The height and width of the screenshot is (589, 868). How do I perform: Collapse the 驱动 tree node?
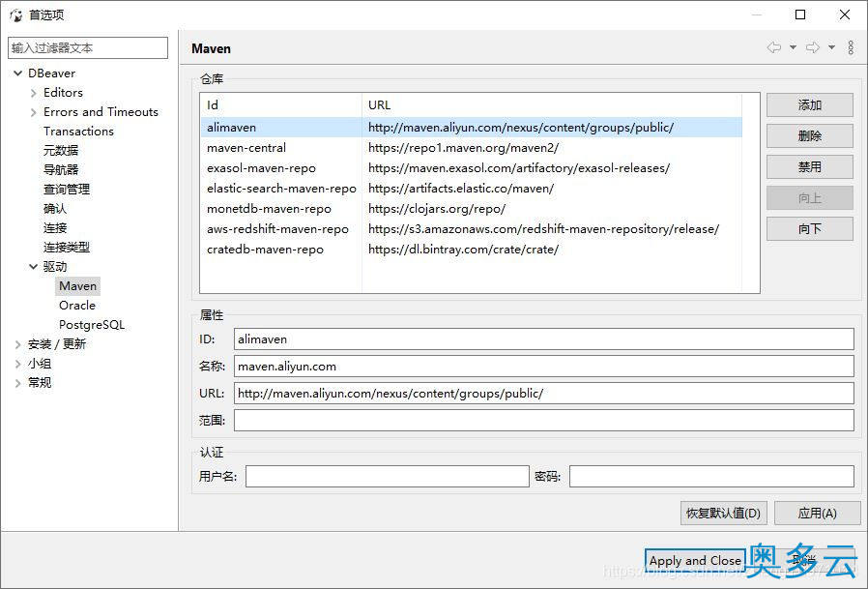click(33, 267)
